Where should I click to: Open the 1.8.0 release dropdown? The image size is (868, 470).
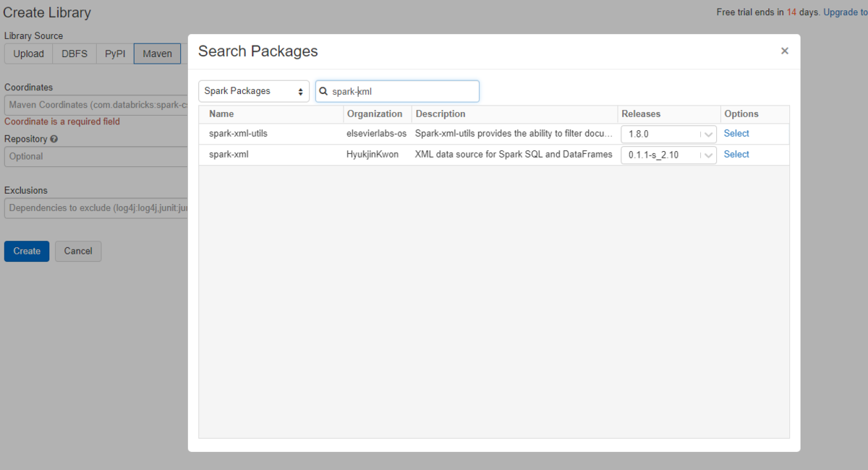(x=668, y=134)
